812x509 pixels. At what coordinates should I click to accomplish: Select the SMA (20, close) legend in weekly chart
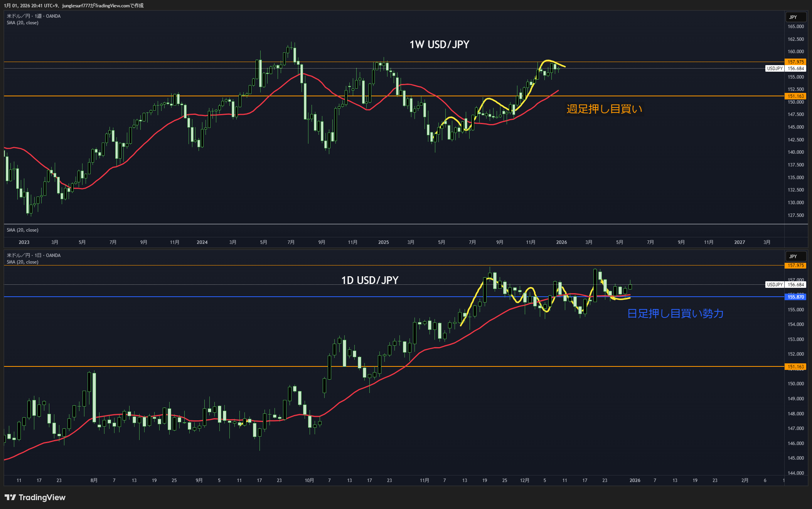(22, 23)
